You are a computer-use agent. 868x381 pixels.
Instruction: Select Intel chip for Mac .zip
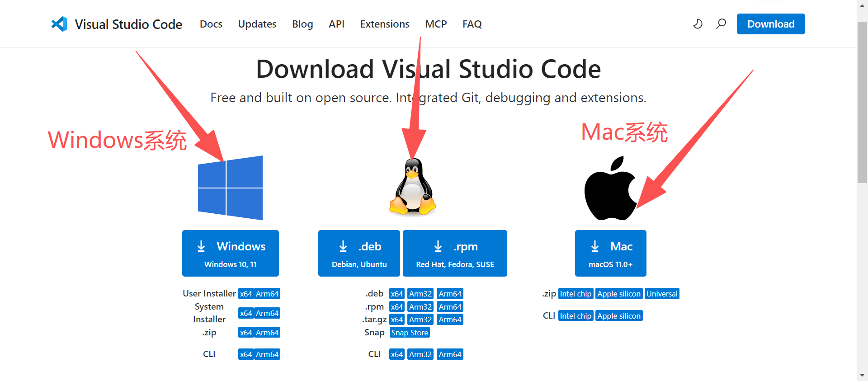click(576, 294)
